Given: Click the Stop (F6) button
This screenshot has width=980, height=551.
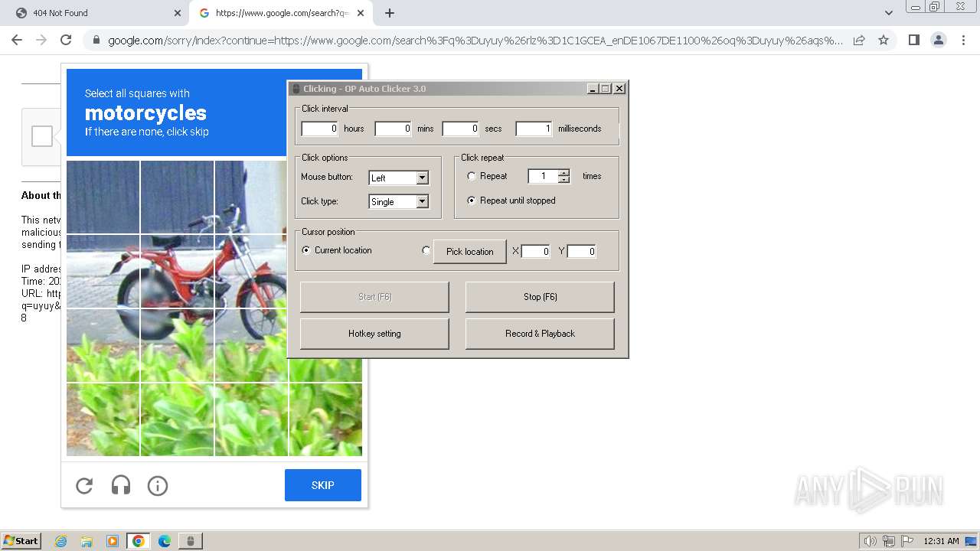Looking at the screenshot, I should (x=540, y=297).
